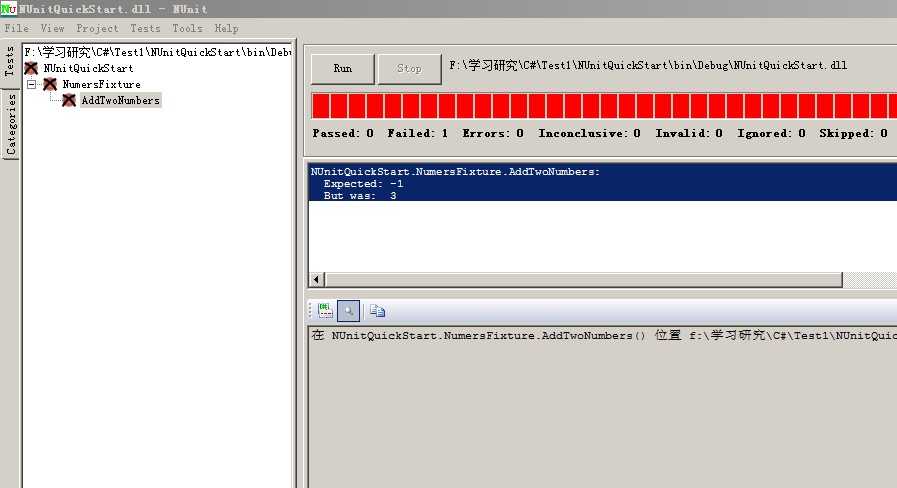The width and height of the screenshot is (897, 488).
Task: Click the stack trace line for AddTwoNumbers()
Action: coord(604,336)
